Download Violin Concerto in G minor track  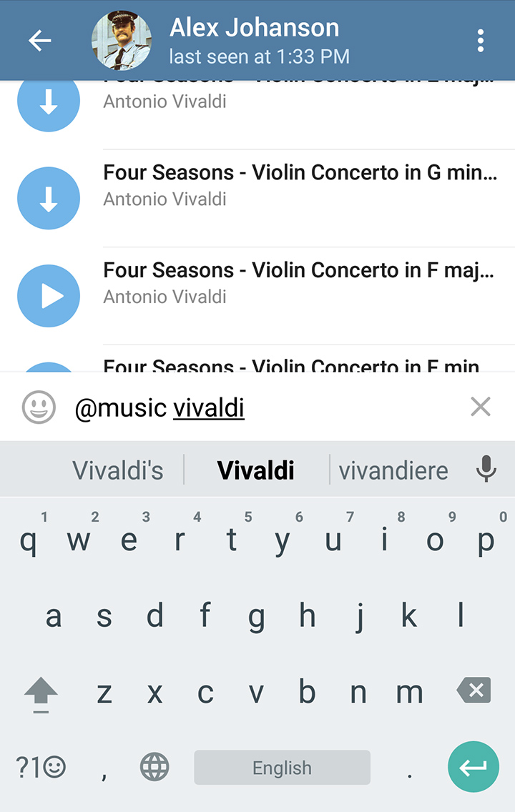[48, 198]
